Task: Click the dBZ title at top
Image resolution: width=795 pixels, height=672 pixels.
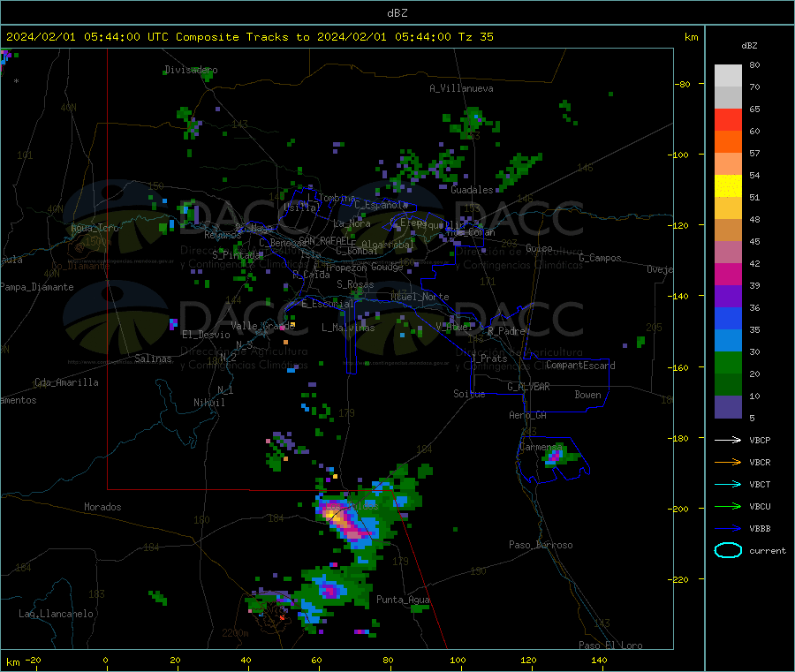Action: click(x=397, y=13)
